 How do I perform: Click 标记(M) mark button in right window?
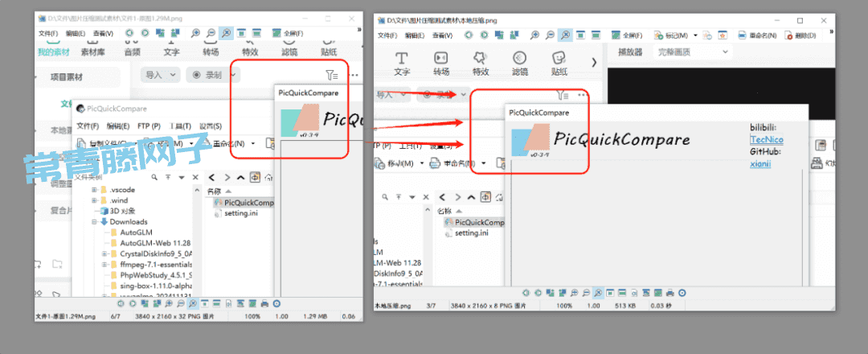(670, 35)
